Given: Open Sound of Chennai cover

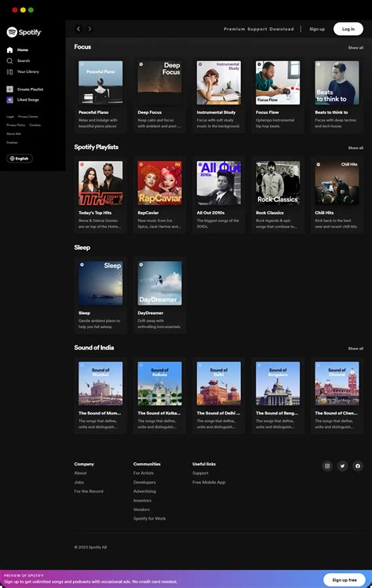Looking at the screenshot, I should 337,384.
